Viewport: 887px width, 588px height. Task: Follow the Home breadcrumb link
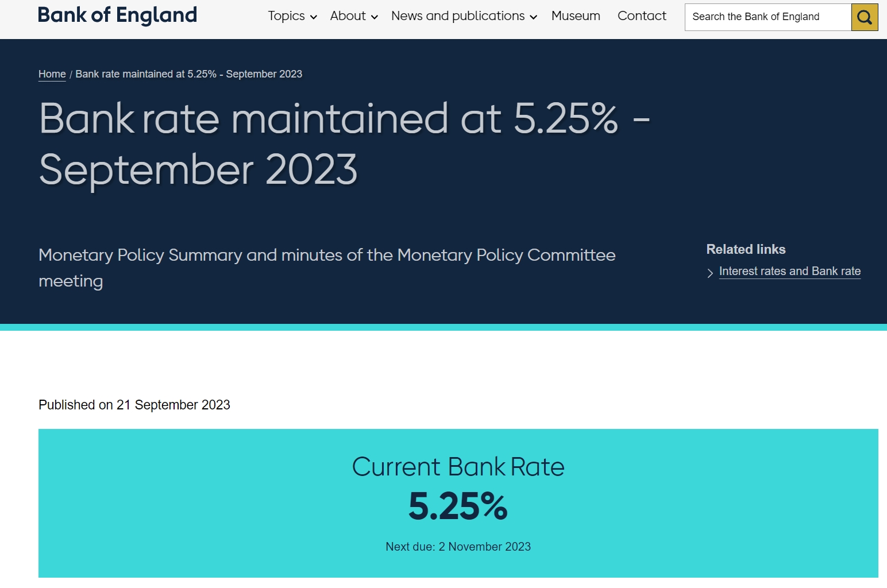click(52, 74)
